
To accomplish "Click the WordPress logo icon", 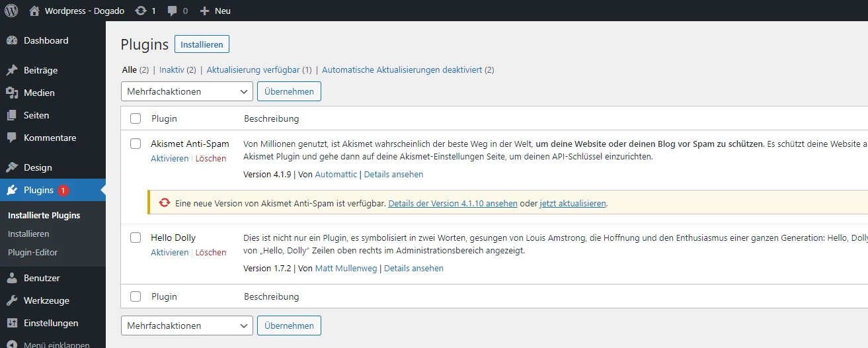I will coord(11,11).
